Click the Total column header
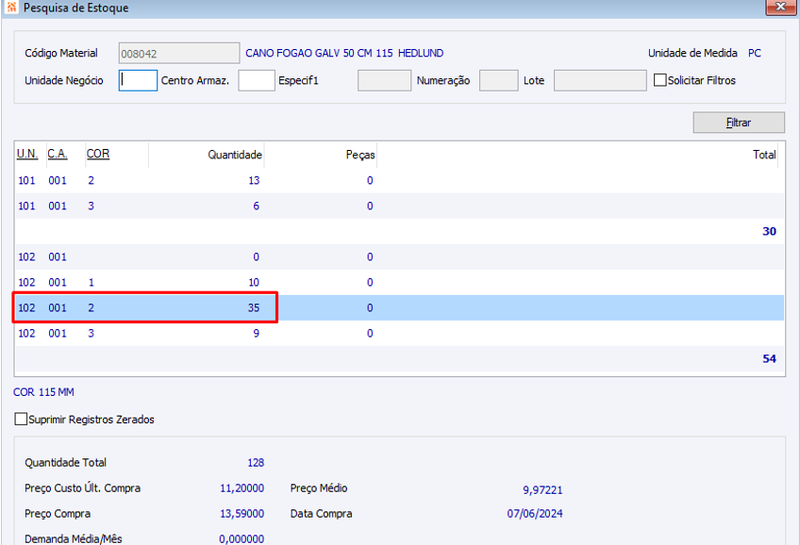Viewport: 800px width, 545px height. click(x=764, y=155)
